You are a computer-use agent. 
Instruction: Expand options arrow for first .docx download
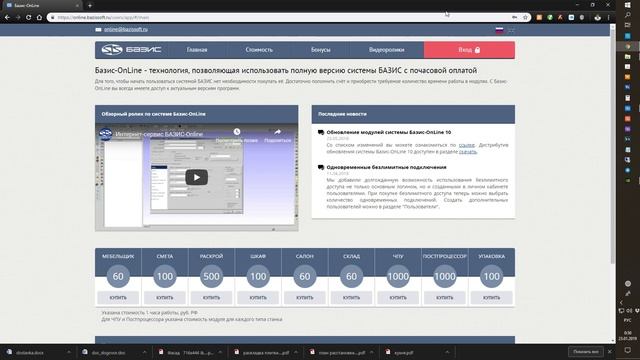tap(69, 352)
